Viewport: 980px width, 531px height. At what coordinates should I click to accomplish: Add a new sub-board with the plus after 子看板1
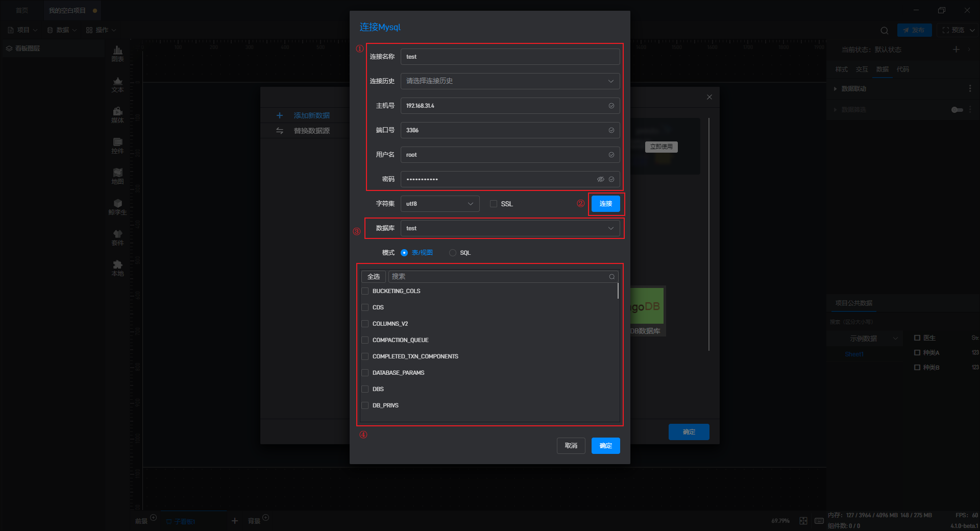pyautogui.click(x=235, y=521)
